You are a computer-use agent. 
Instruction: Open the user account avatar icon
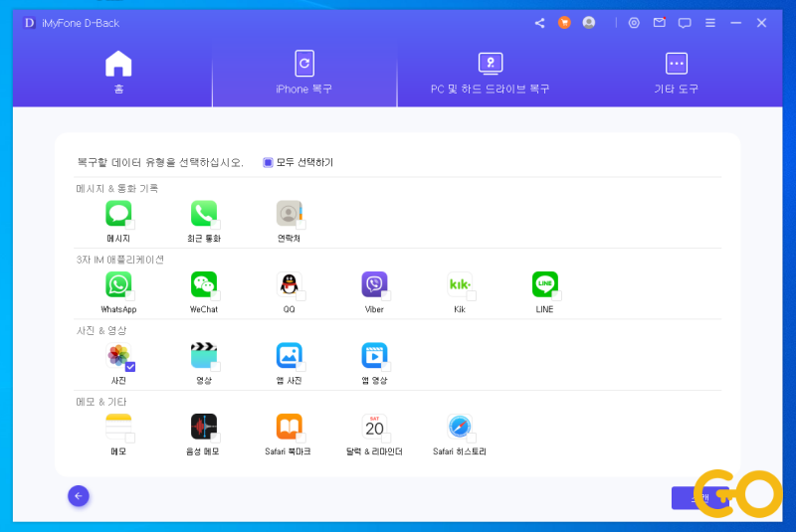point(589,23)
